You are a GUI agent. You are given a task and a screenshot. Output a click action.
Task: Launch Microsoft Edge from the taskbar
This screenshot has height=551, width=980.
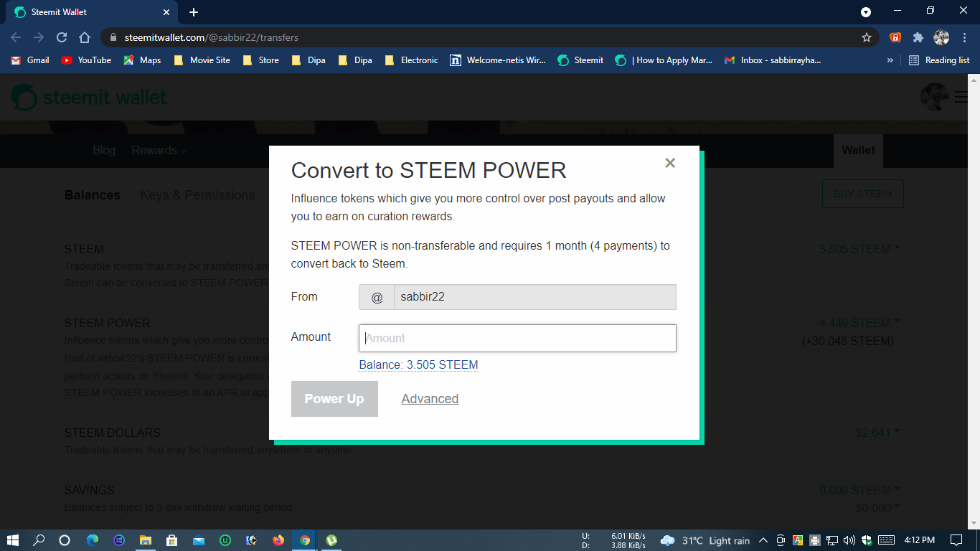(x=93, y=540)
